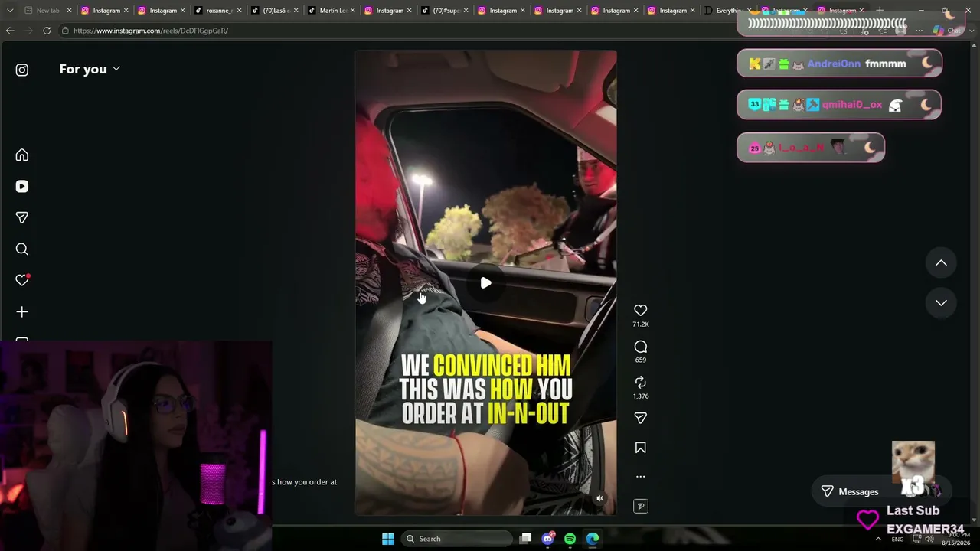Open more options for the reel
980x551 pixels.
click(x=641, y=477)
